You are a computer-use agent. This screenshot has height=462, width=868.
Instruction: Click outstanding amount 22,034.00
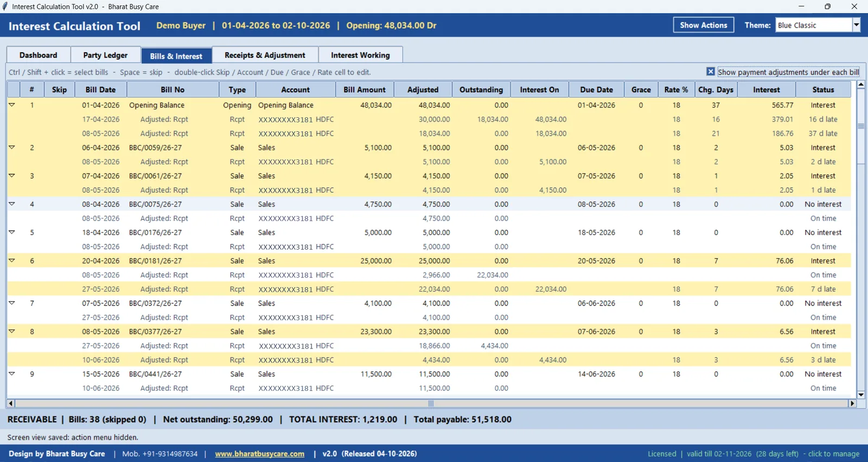(493, 275)
